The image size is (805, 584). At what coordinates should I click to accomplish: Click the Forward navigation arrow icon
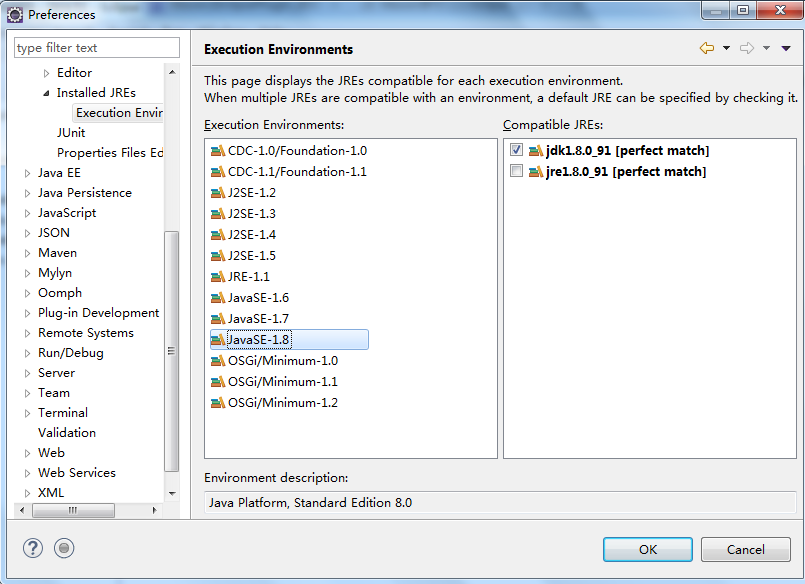point(747,48)
